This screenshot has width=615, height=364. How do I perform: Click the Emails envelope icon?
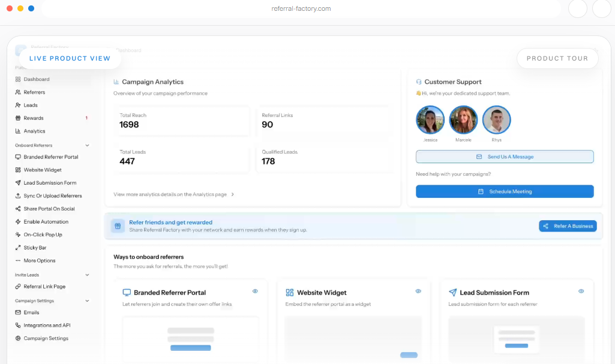18,312
